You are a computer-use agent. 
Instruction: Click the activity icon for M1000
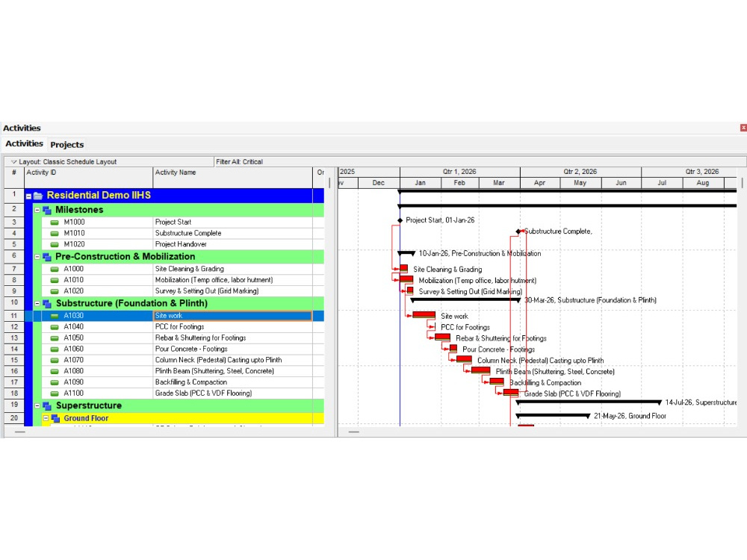[x=55, y=223]
